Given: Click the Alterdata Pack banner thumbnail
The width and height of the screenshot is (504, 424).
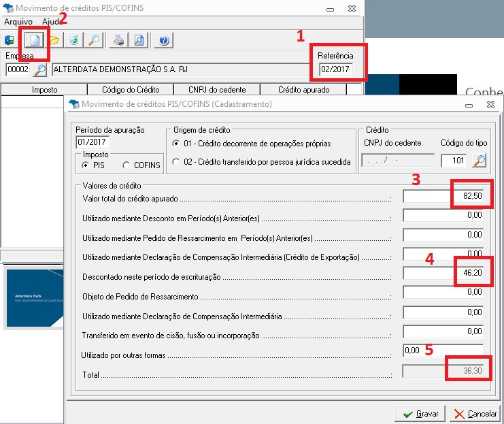Looking at the screenshot, I should [x=35, y=298].
